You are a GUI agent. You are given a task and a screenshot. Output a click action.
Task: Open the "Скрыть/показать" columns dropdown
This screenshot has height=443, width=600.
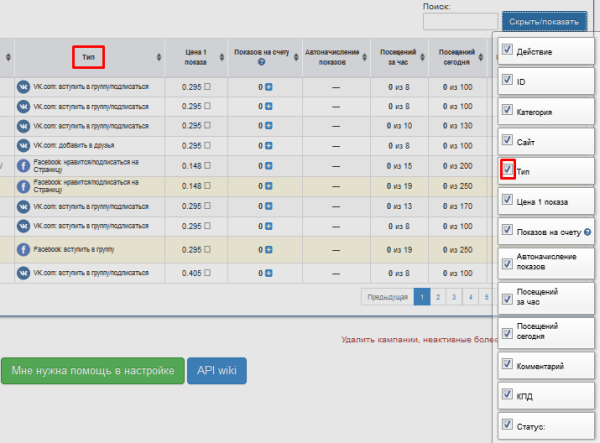tap(543, 21)
